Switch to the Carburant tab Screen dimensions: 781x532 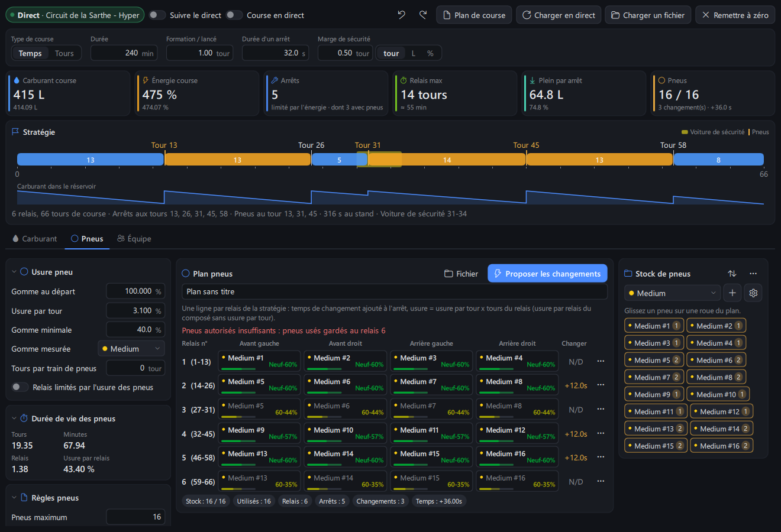[x=34, y=239]
